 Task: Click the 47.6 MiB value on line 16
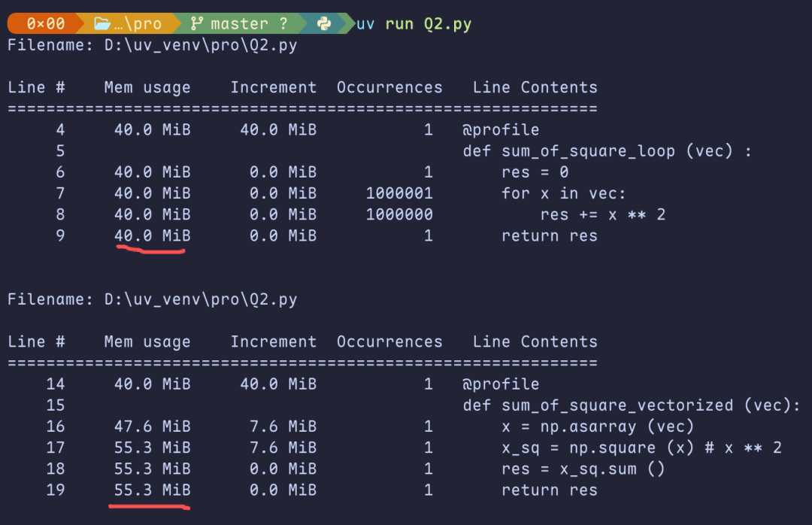pyautogui.click(x=152, y=426)
